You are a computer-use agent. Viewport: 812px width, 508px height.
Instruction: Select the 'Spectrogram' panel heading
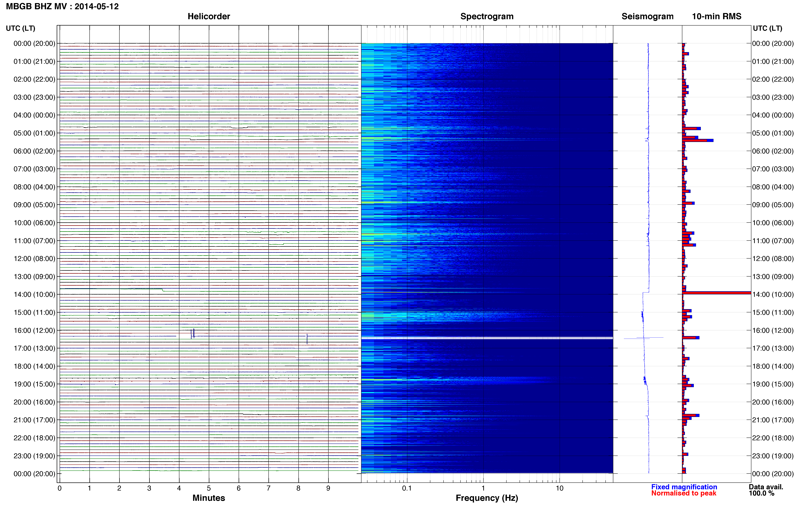[487, 16]
